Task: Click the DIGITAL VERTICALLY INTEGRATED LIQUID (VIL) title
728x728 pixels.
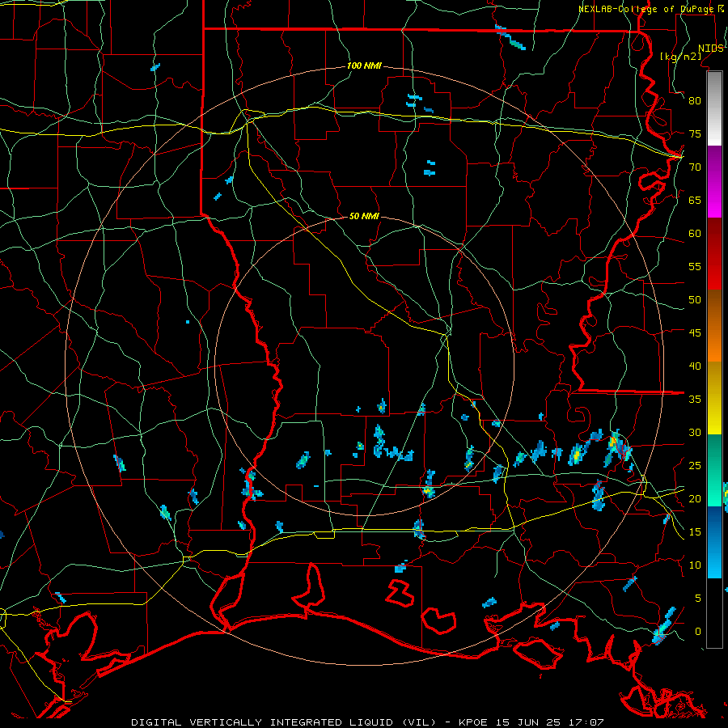Action: pos(283,722)
